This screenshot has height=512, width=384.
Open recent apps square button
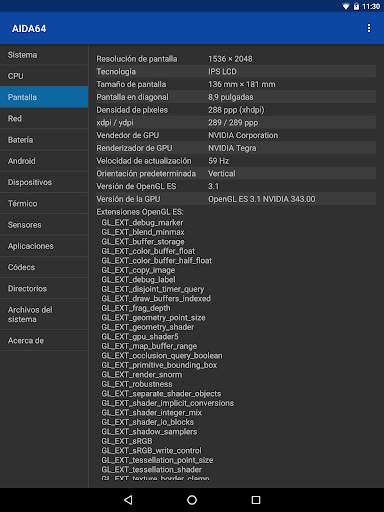click(256, 500)
